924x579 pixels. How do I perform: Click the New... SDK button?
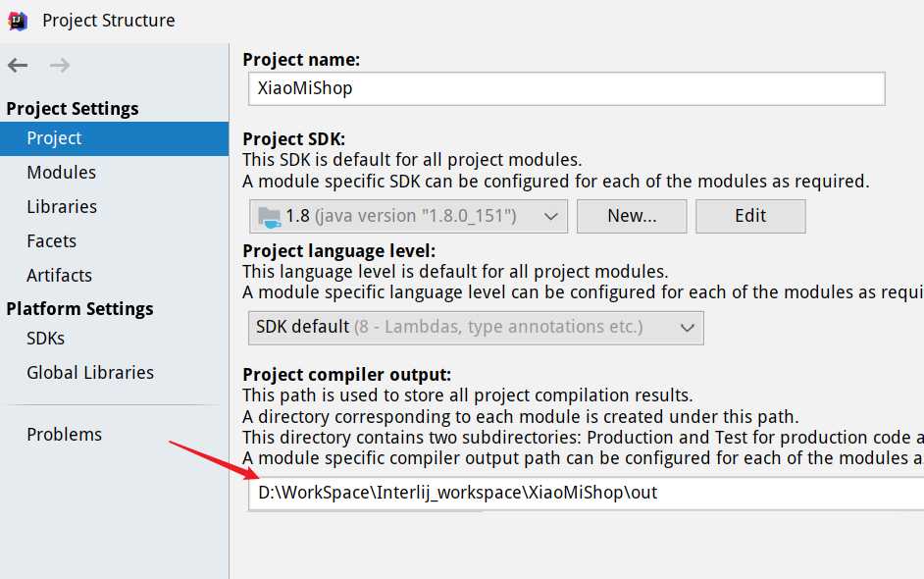(x=632, y=216)
